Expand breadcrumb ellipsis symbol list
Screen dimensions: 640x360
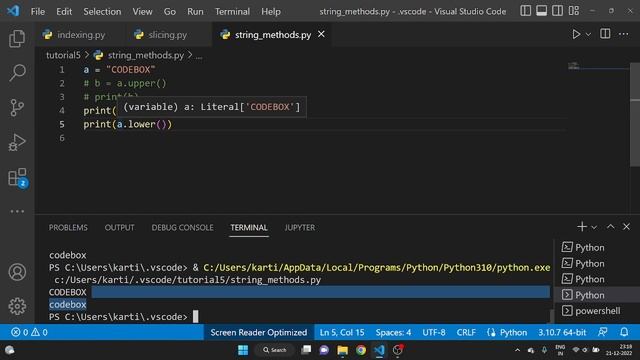[199, 56]
